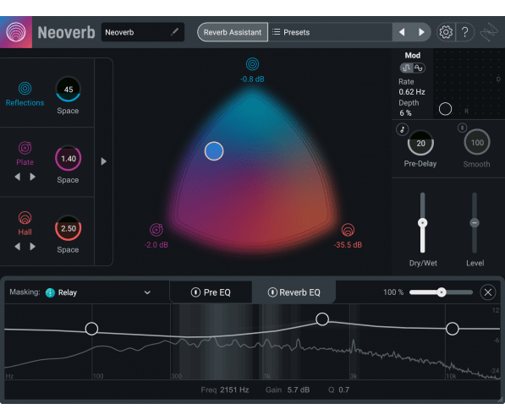Open the settings gear icon
Image resolution: width=505 pixels, height=420 pixels.
(x=446, y=32)
